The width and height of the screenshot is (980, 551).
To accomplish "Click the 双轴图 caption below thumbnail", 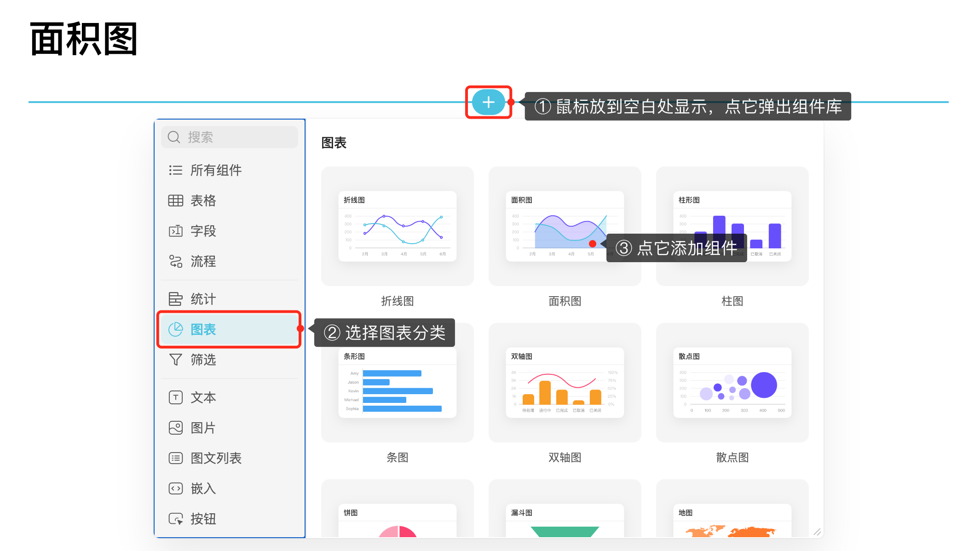I will [x=565, y=458].
